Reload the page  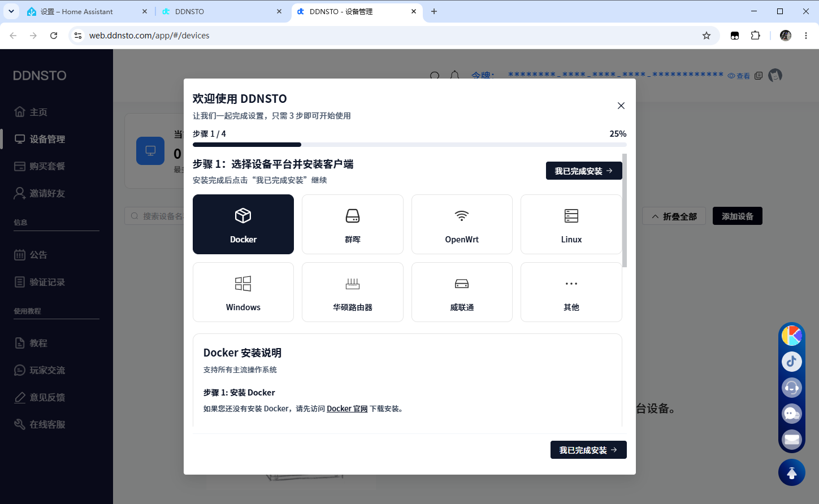pos(54,36)
